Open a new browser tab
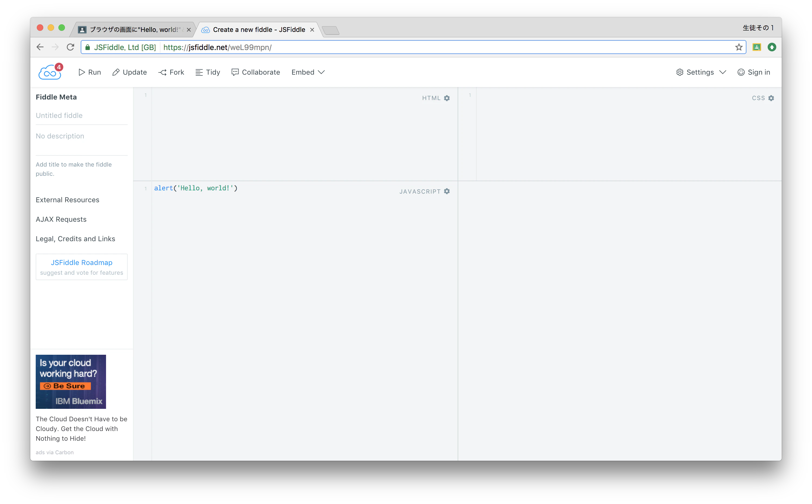Screen dimensions: 812x504 (331, 30)
